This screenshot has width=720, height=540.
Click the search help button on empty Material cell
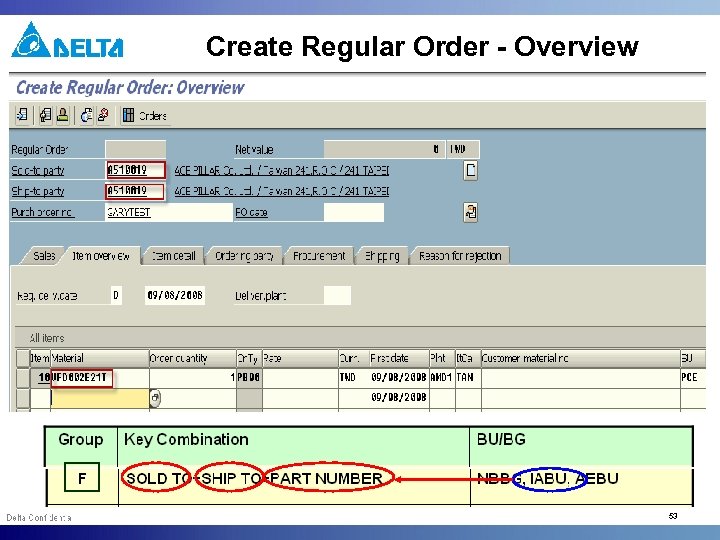click(x=155, y=398)
